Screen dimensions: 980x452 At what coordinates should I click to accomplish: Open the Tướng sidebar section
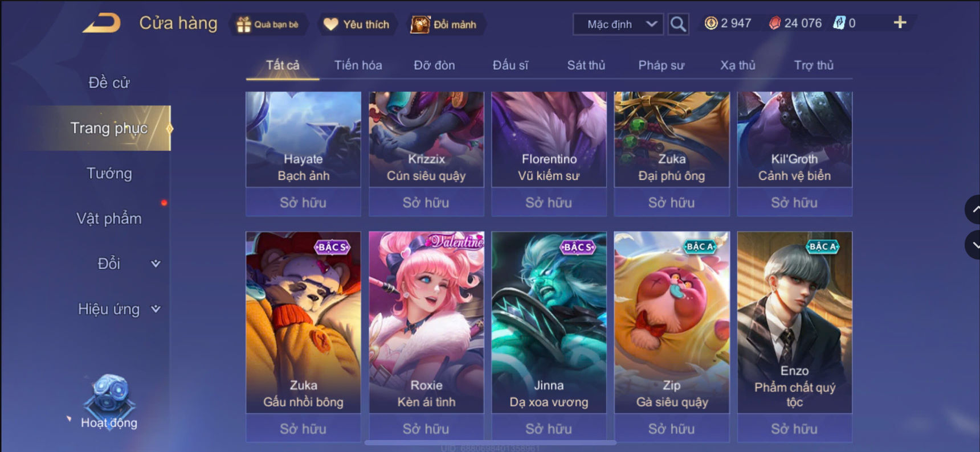(x=109, y=173)
